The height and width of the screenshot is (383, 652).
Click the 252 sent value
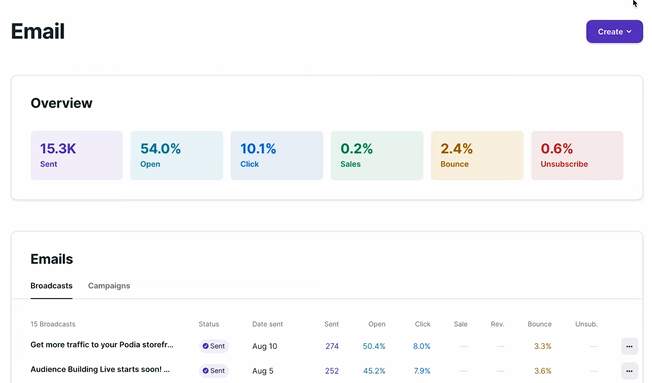pos(332,371)
